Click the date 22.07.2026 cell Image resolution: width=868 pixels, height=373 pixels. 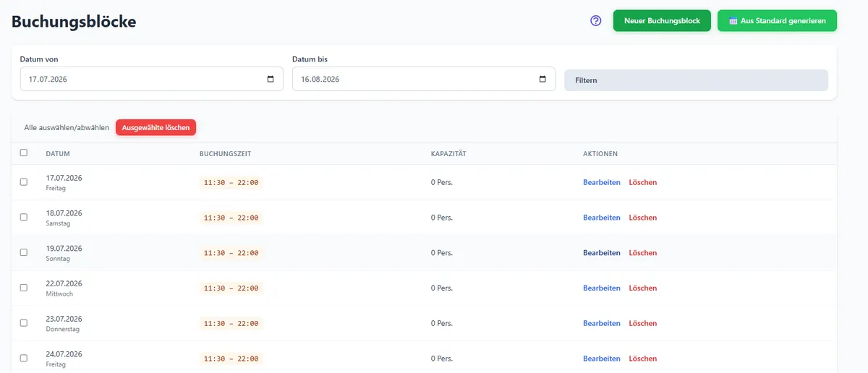click(64, 283)
